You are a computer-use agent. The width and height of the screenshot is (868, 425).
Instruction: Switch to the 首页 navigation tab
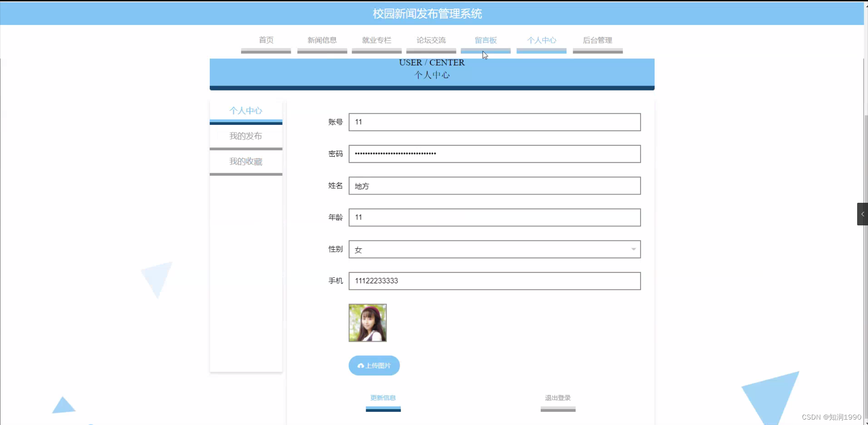click(x=266, y=40)
